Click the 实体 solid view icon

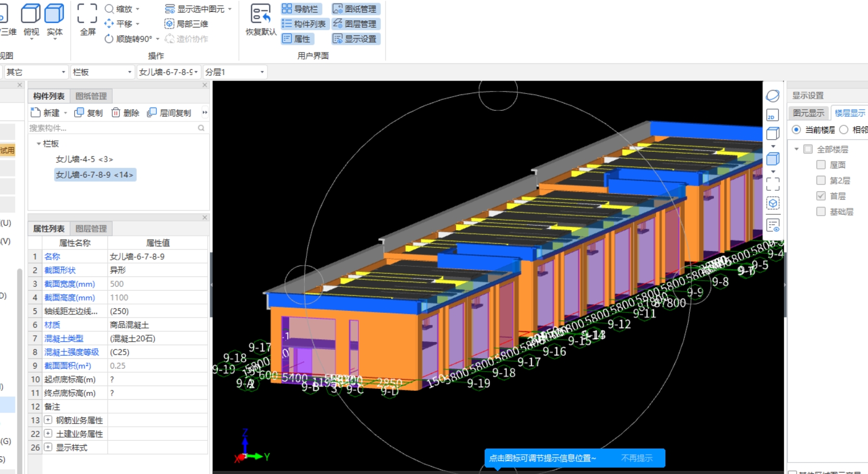(54, 15)
